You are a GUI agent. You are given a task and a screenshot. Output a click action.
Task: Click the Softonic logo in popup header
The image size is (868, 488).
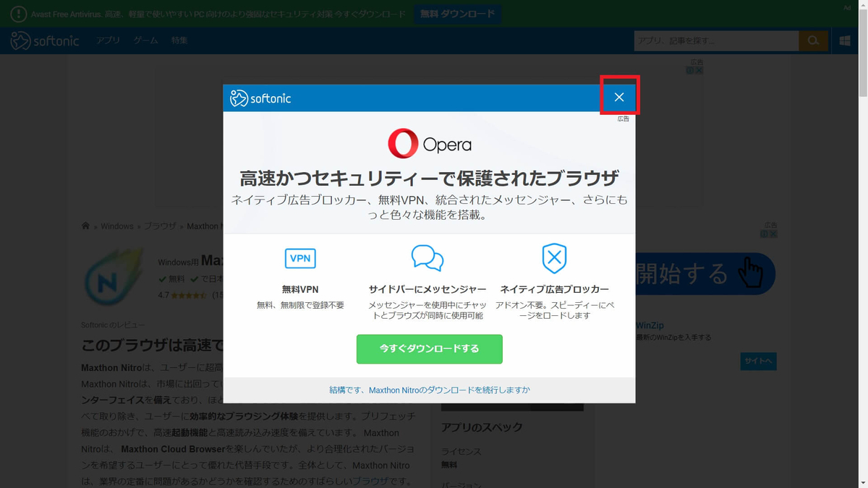260,98
